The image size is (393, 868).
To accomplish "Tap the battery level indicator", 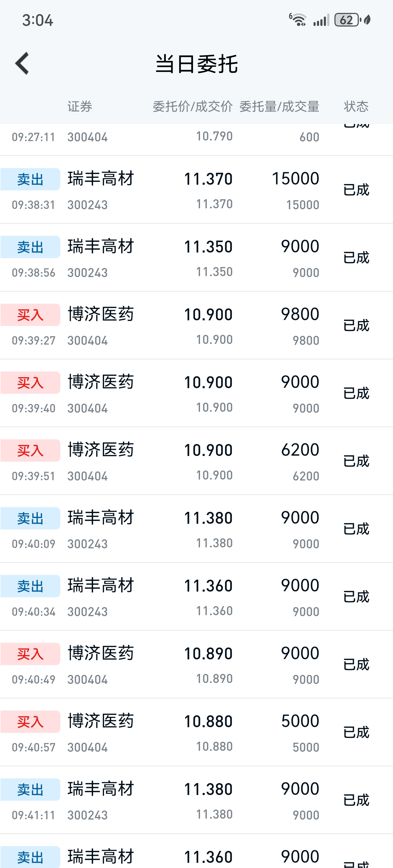I will [x=346, y=20].
